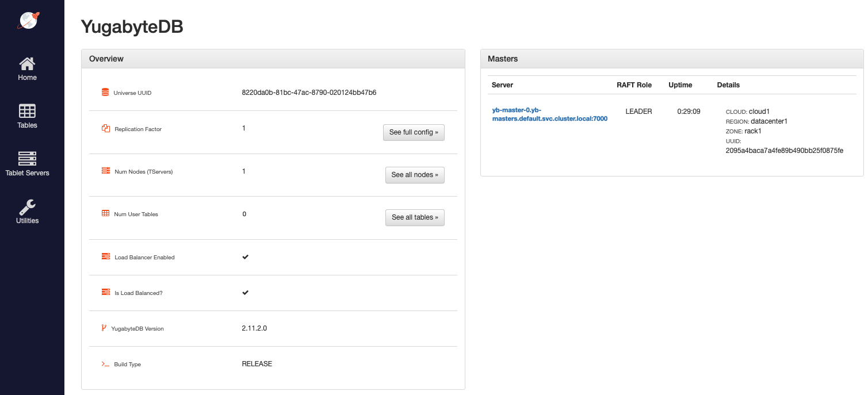Screen dimensions: 868x395
Task: Open the Home sidebar icon
Action: coord(27,64)
